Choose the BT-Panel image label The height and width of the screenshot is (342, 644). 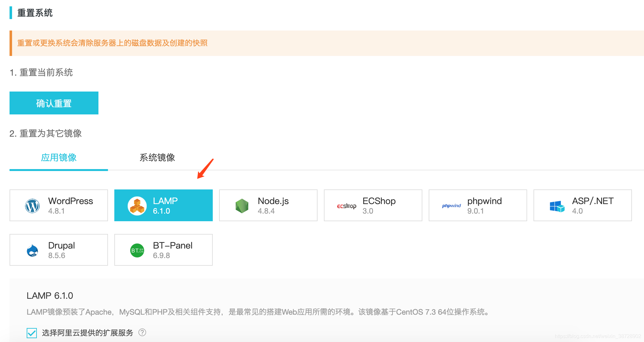[172, 245]
